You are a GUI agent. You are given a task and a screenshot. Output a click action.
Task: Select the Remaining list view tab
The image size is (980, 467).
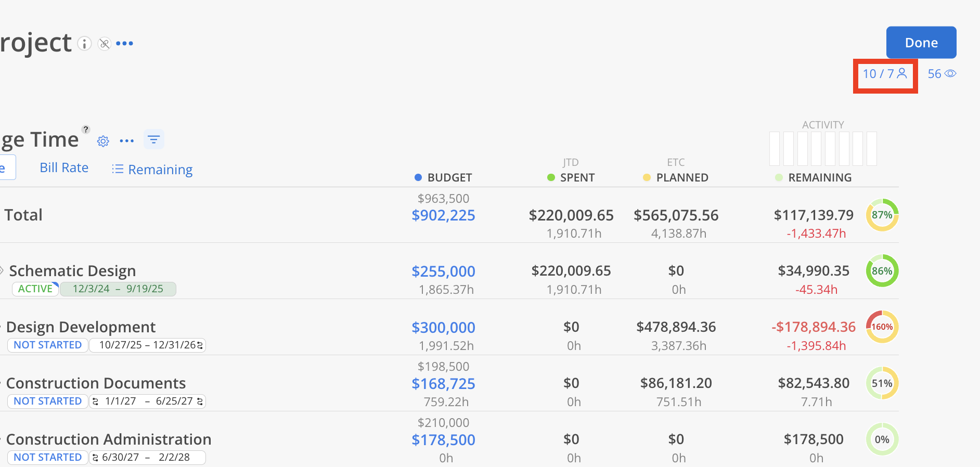pyautogui.click(x=152, y=170)
